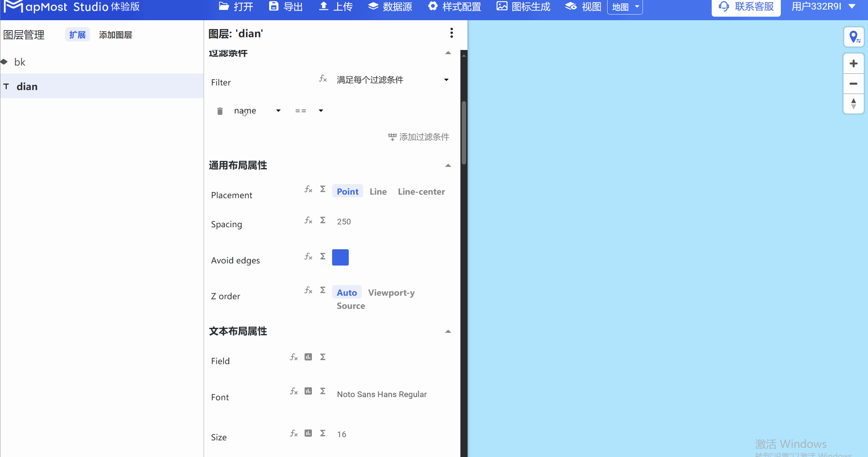
Task: Select Line placement for the dian layer
Action: (377, 191)
